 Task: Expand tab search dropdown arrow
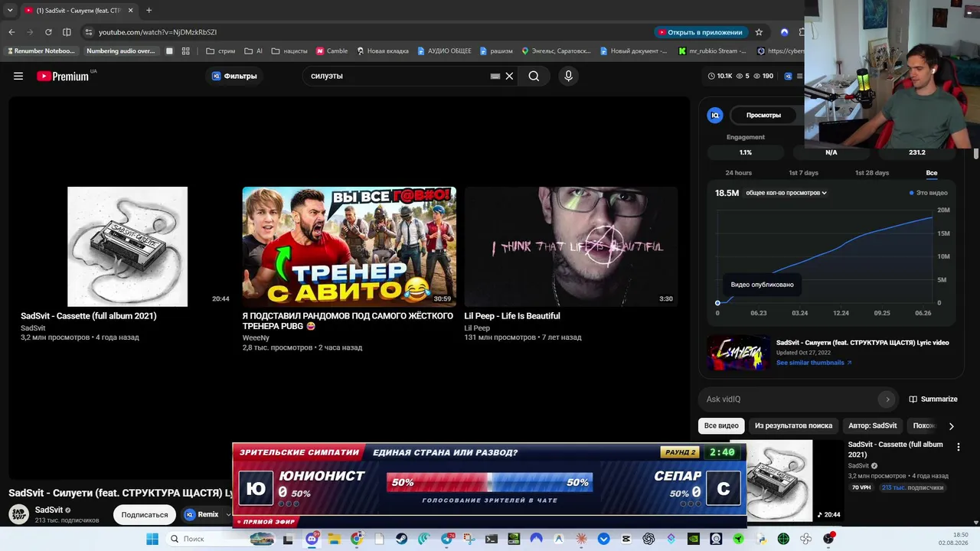pyautogui.click(x=10, y=10)
